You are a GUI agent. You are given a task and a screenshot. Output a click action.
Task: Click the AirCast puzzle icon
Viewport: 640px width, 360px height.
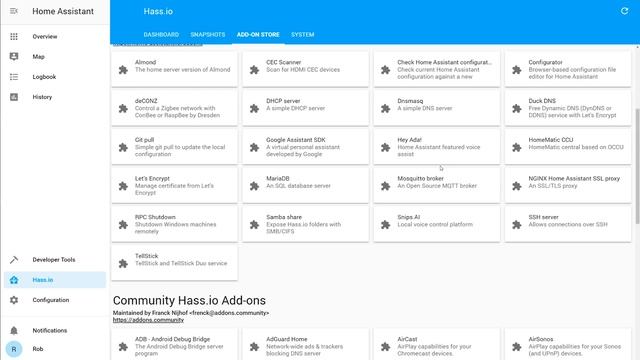pyautogui.click(x=385, y=347)
